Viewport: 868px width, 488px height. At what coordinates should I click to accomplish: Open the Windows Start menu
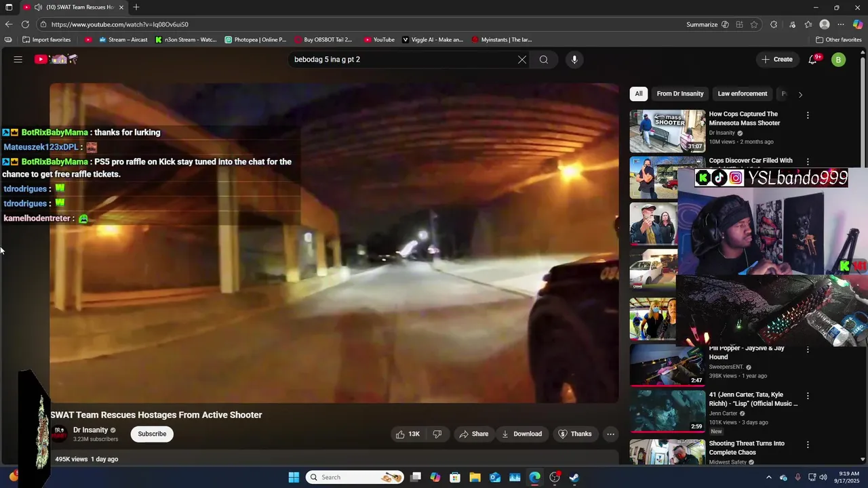[294, 477]
